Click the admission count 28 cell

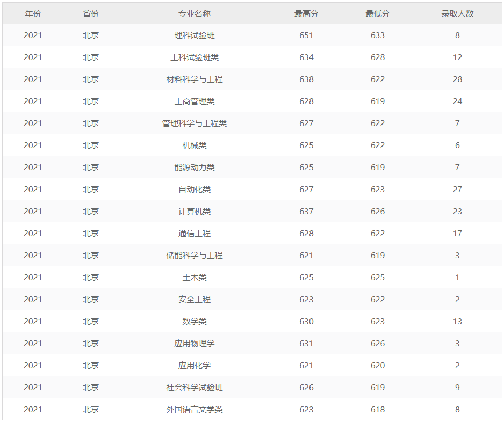coord(457,79)
